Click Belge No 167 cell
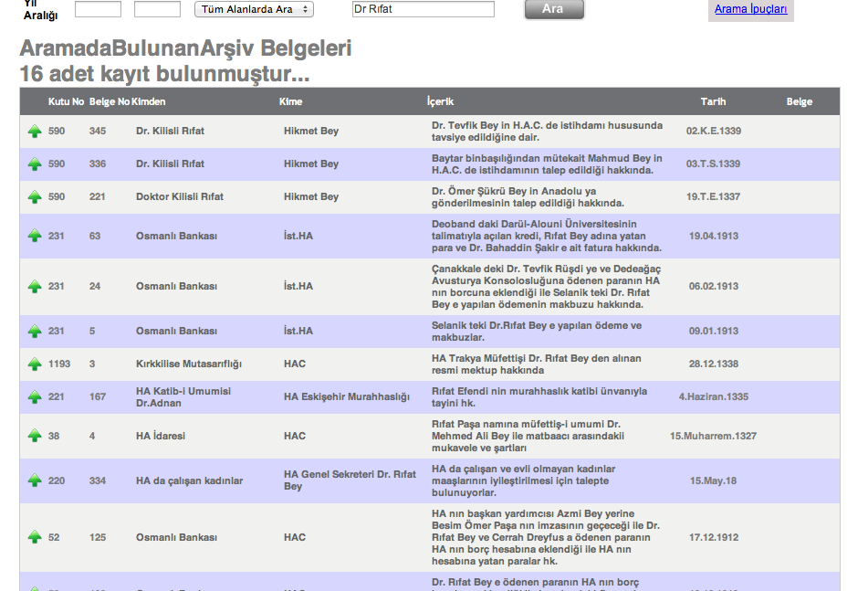 pyautogui.click(x=98, y=396)
